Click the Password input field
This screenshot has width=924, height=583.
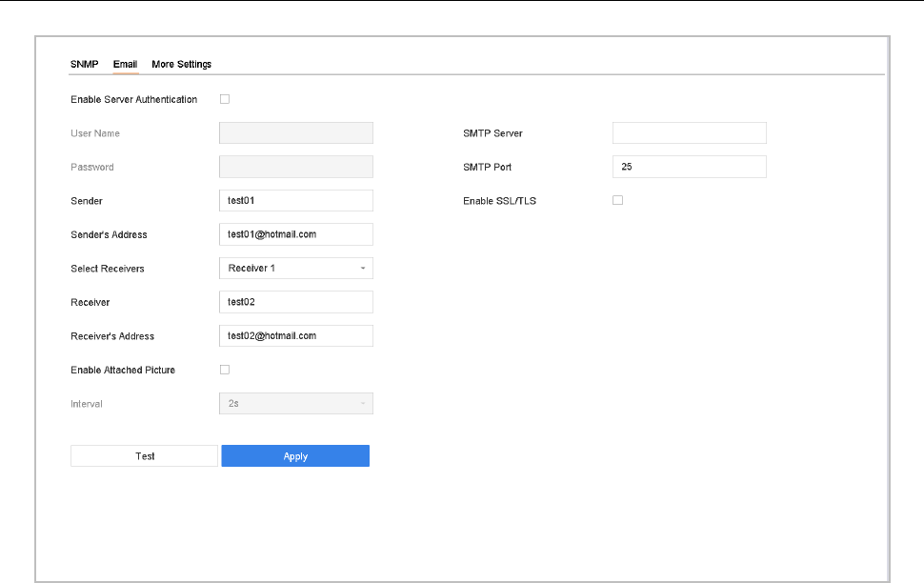[295, 167]
